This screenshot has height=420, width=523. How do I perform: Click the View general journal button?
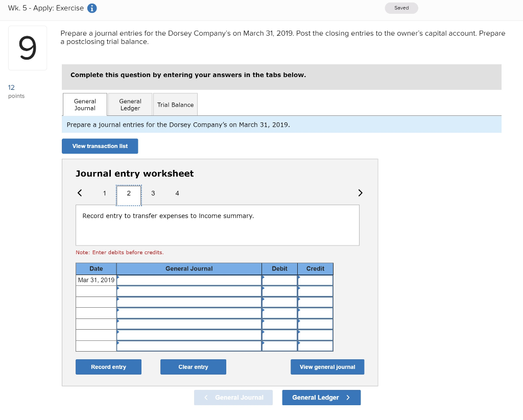click(327, 366)
